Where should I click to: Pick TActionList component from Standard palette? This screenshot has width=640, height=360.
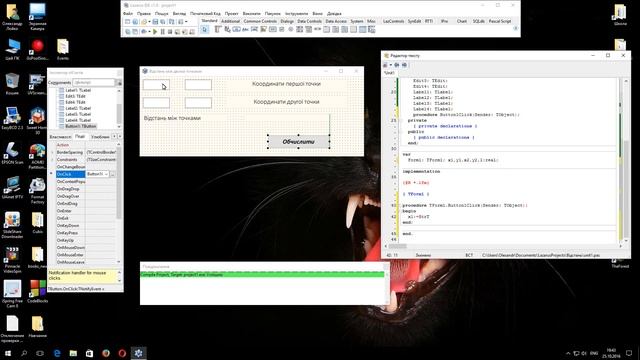tap(371, 29)
